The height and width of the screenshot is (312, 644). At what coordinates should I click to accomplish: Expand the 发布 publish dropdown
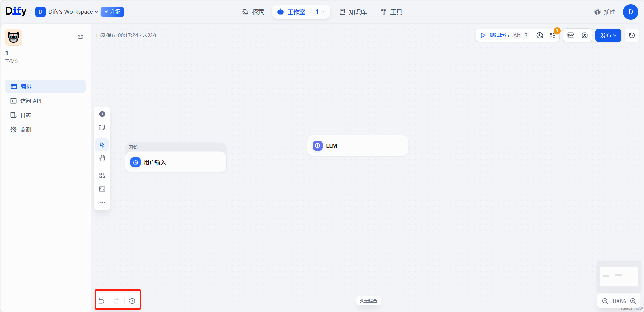608,35
